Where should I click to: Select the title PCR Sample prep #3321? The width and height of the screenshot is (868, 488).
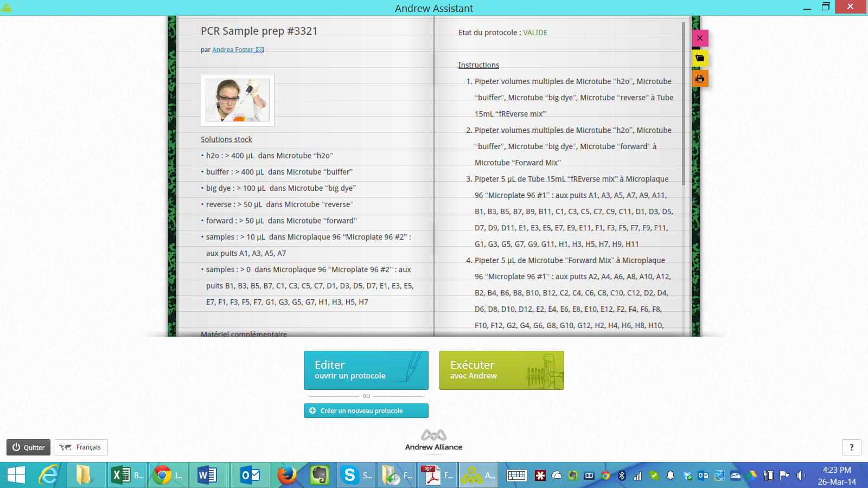(259, 31)
